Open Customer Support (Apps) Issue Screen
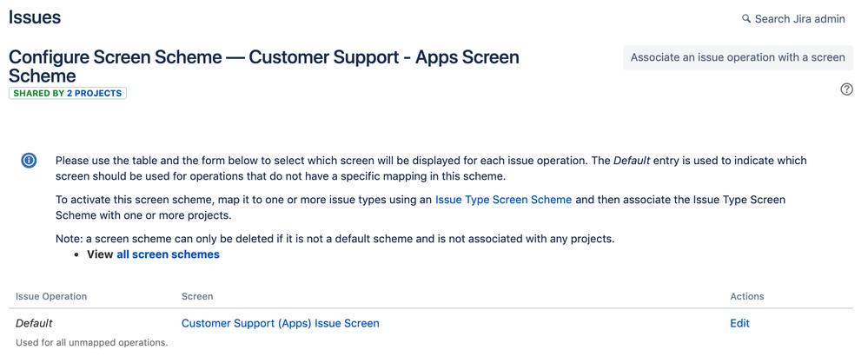868x363 pixels. pos(281,323)
